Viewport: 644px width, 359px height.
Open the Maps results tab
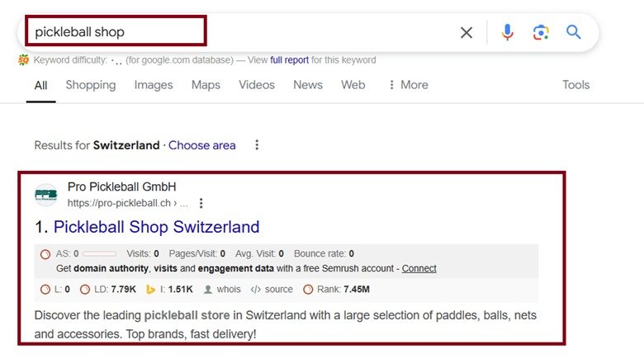tap(206, 85)
